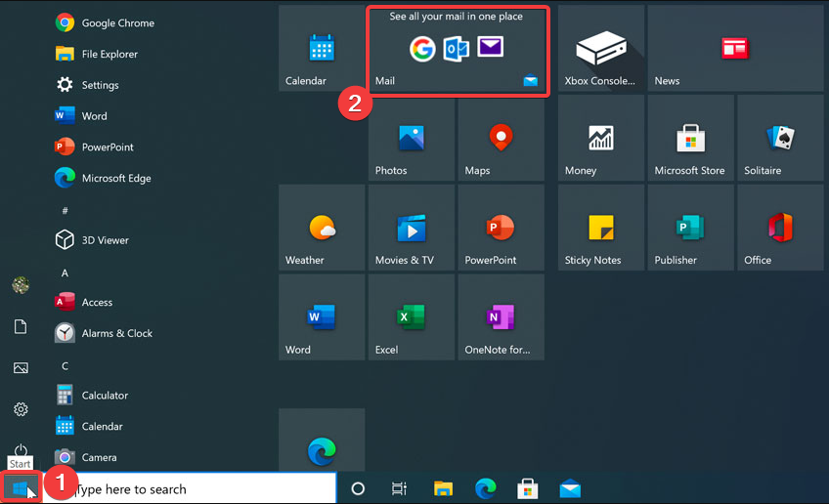The image size is (829, 504).
Task: Jump to the # letter group header
Action: click(65, 210)
